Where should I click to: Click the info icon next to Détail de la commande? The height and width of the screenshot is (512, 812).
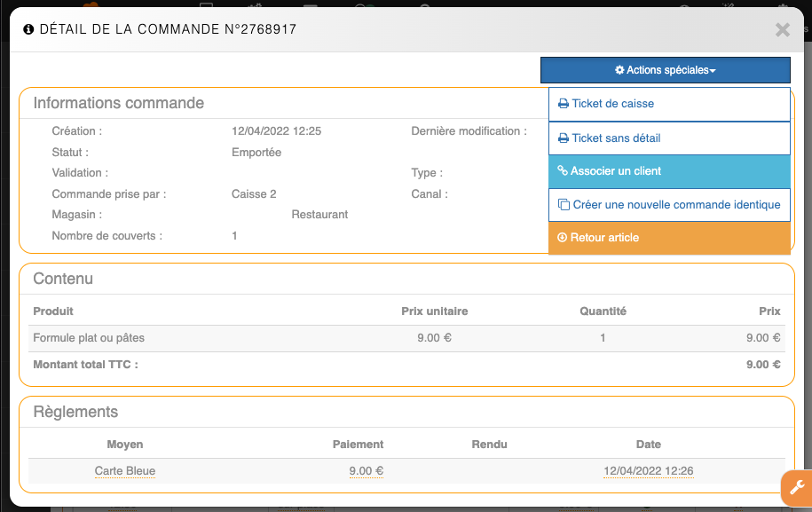[x=28, y=29]
